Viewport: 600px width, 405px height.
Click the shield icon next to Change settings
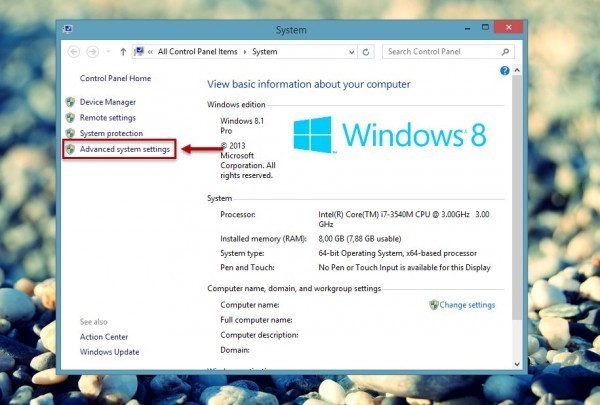pos(434,305)
